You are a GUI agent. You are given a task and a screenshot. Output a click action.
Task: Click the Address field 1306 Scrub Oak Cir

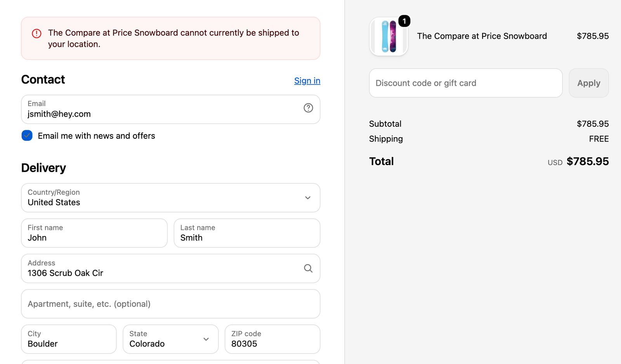click(171, 268)
